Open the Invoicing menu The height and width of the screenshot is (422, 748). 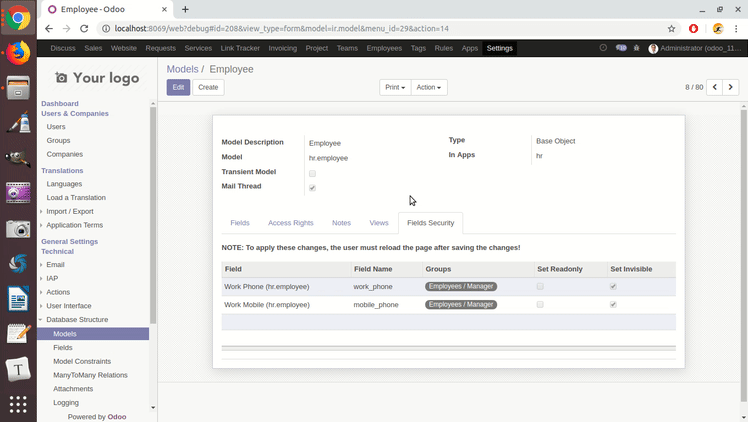coord(282,48)
